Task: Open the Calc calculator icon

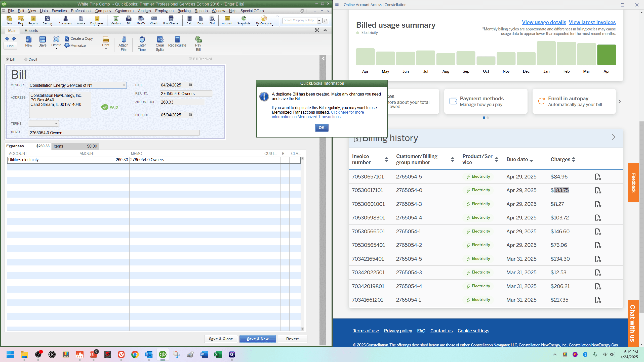Action: click(189, 20)
